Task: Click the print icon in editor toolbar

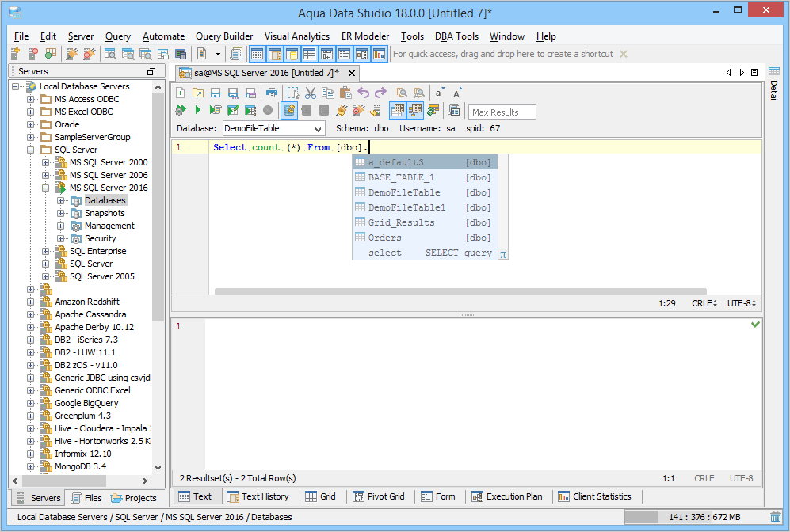Action: pos(272,93)
